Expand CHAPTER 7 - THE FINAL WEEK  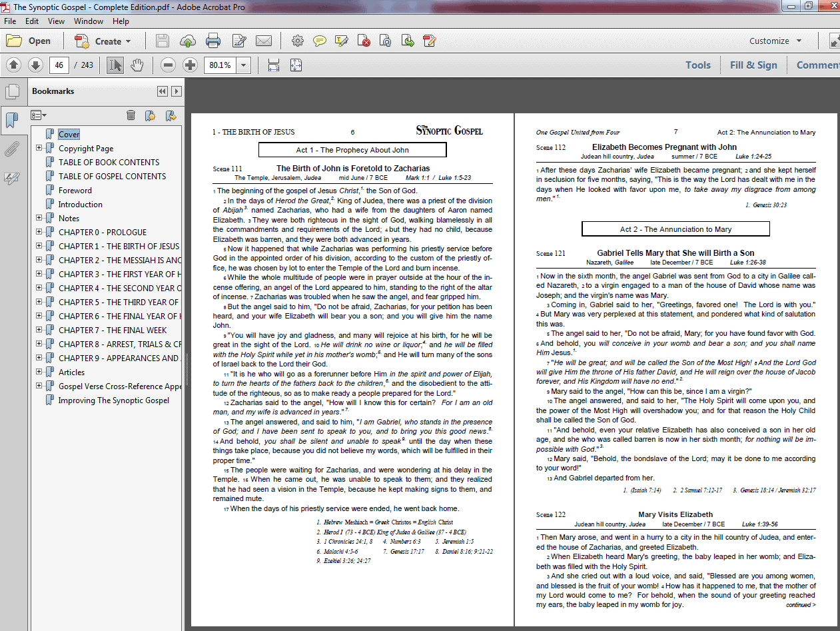point(39,330)
